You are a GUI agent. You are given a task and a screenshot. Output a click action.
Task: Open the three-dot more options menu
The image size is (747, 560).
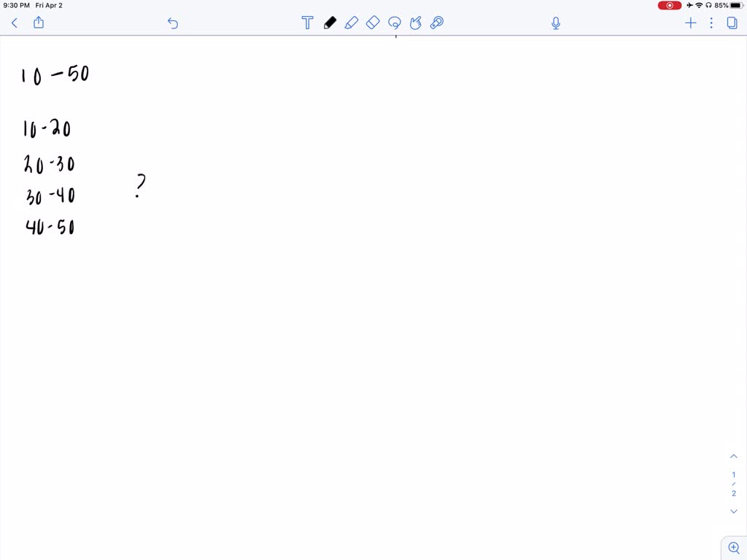[711, 23]
